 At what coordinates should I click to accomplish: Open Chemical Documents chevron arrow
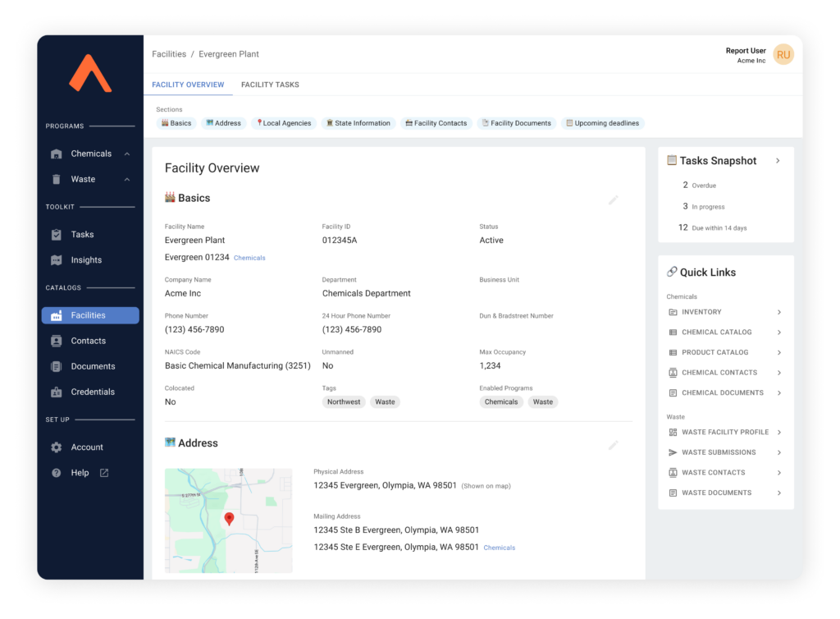pos(779,393)
